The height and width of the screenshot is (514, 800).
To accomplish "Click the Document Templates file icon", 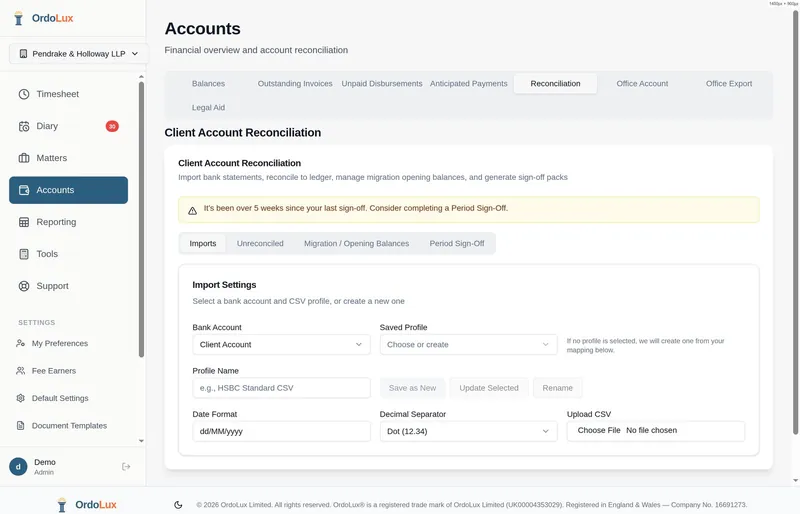I will click(20, 425).
